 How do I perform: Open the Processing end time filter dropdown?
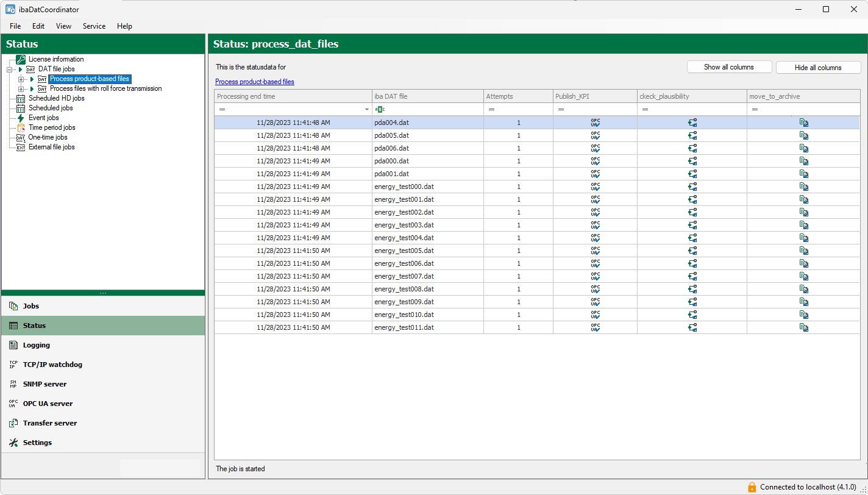coord(367,110)
